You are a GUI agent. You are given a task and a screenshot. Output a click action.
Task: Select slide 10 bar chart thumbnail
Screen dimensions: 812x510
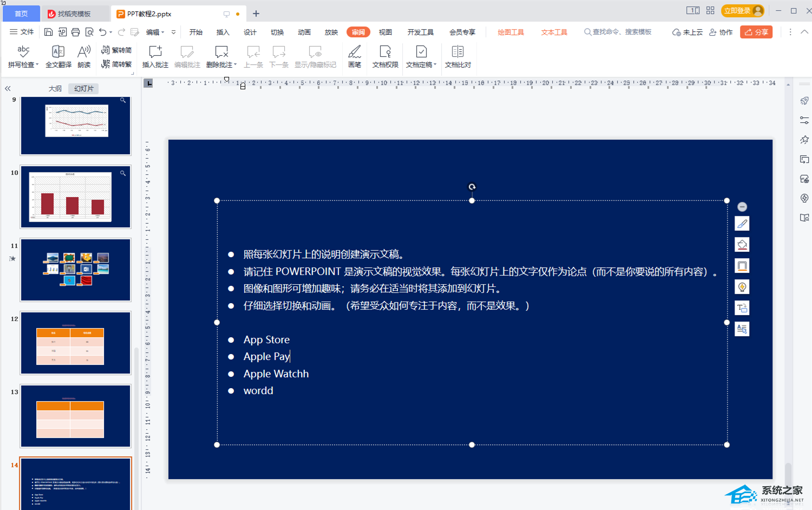76,197
